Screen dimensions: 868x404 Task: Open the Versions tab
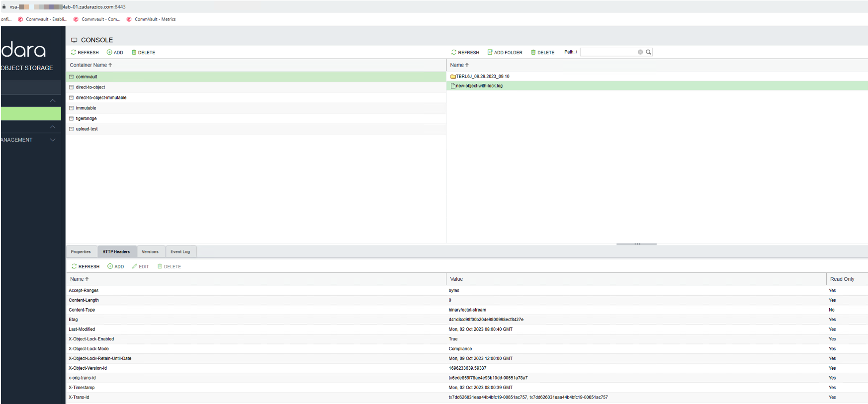(x=150, y=252)
